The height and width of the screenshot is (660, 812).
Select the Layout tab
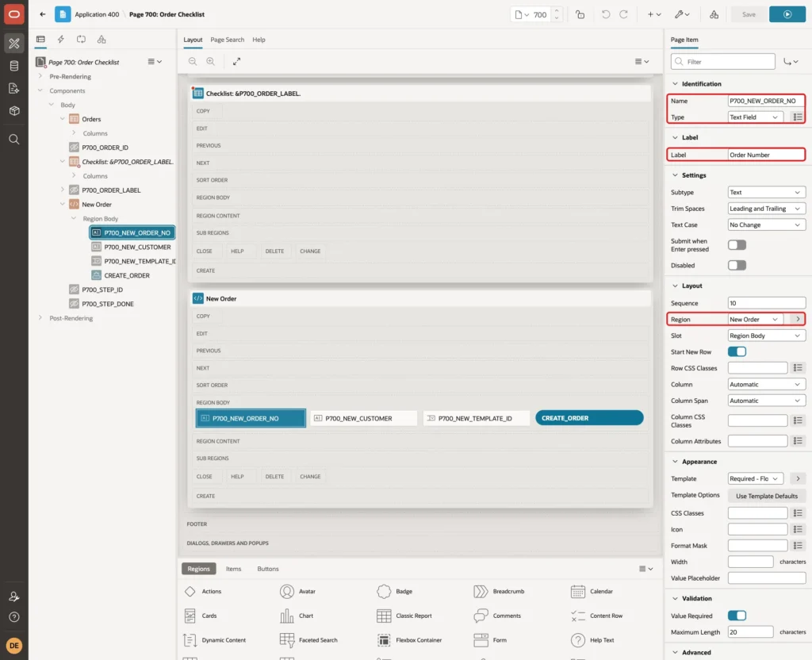[193, 40]
